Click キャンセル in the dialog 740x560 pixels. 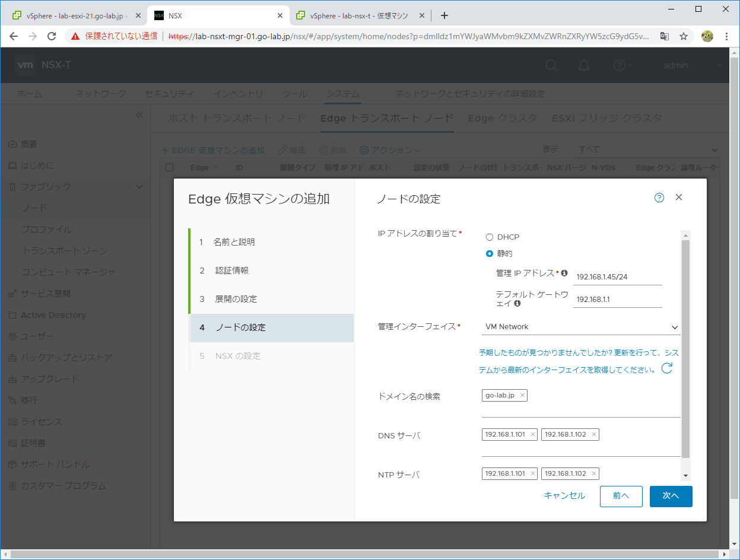tap(564, 496)
